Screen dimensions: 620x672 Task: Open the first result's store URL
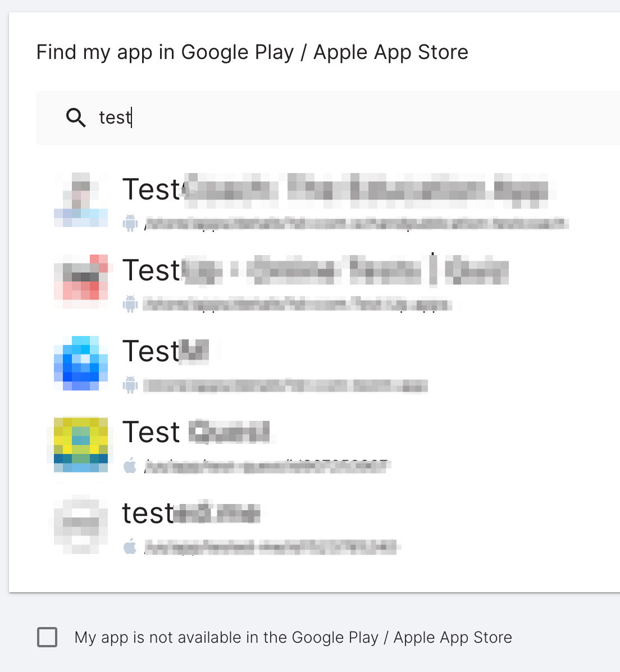357,224
